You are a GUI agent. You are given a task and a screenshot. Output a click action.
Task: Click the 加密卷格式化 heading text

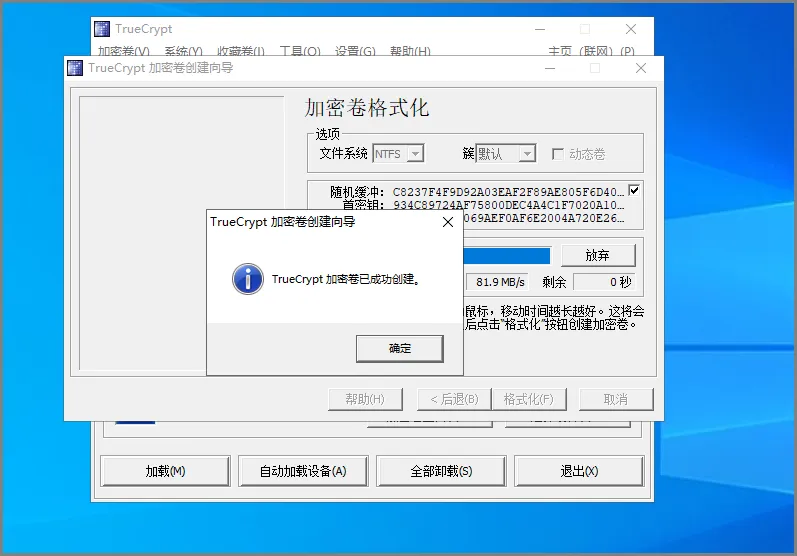[367, 108]
